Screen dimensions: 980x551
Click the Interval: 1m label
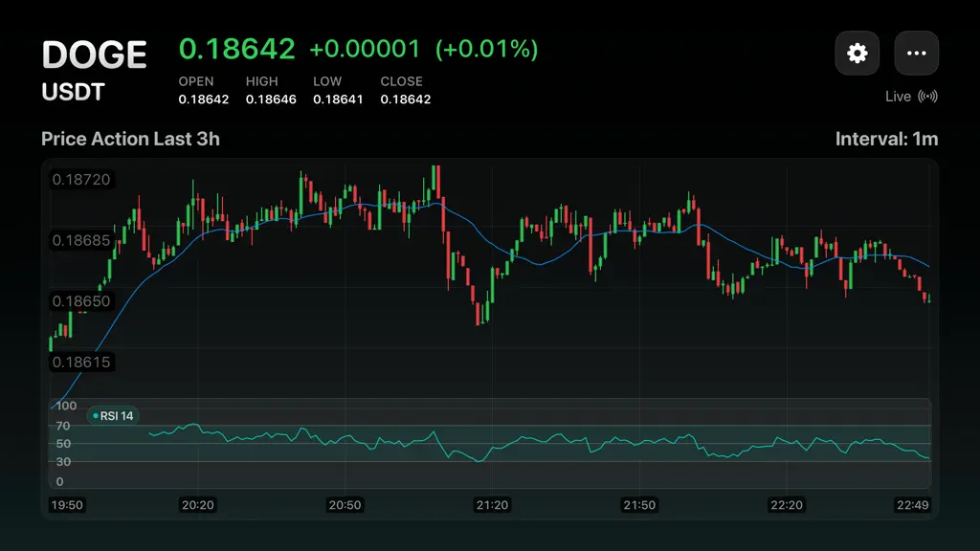(886, 139)
